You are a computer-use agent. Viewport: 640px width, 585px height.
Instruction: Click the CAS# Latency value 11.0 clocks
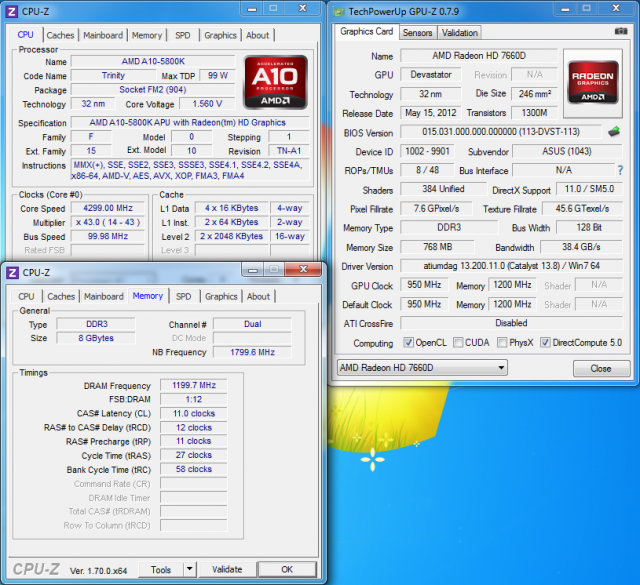click(x=194, y=414)
